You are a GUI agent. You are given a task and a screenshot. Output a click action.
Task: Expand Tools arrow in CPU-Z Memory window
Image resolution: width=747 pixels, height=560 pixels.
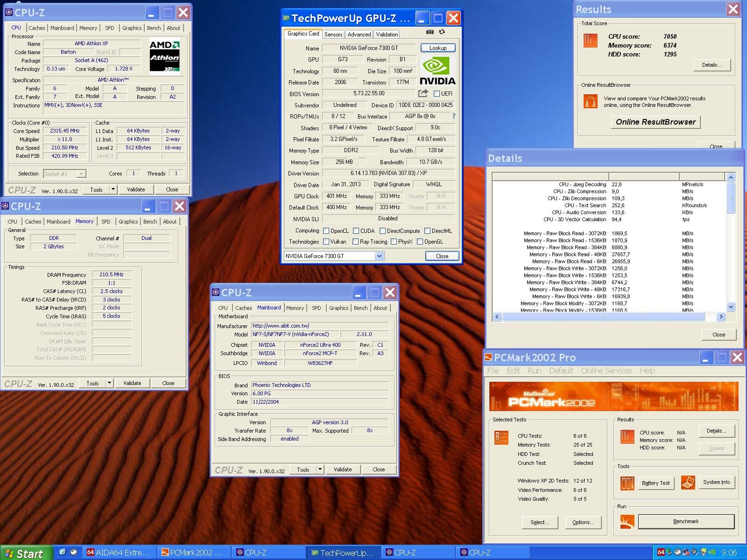coord(109,383)
